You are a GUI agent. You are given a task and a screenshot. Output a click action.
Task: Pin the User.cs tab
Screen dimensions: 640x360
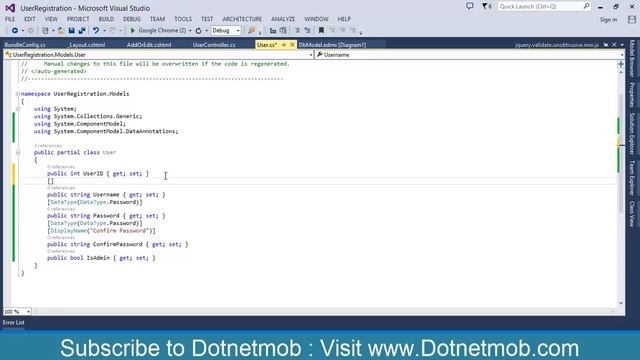(x=284, y=45)
